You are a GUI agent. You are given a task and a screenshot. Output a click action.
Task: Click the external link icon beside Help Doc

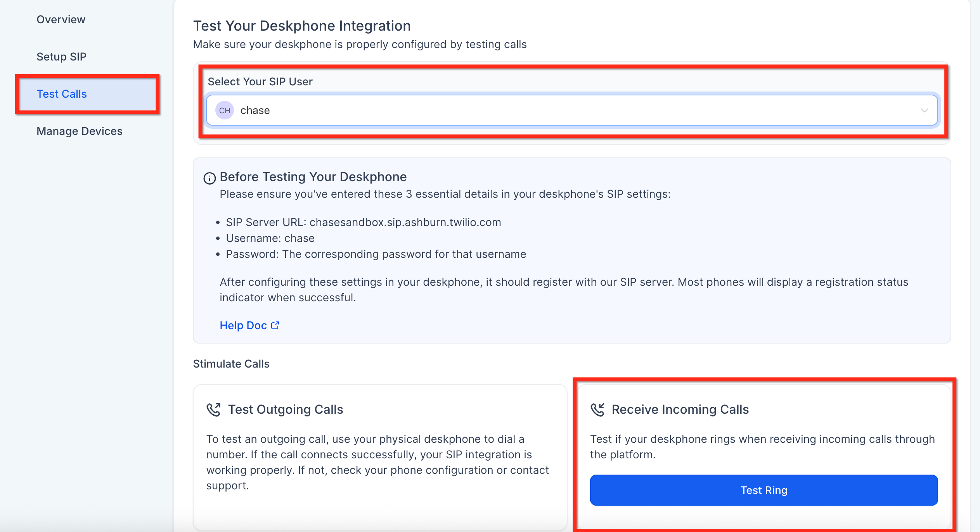pyautogui.click(x=275, y=325)
